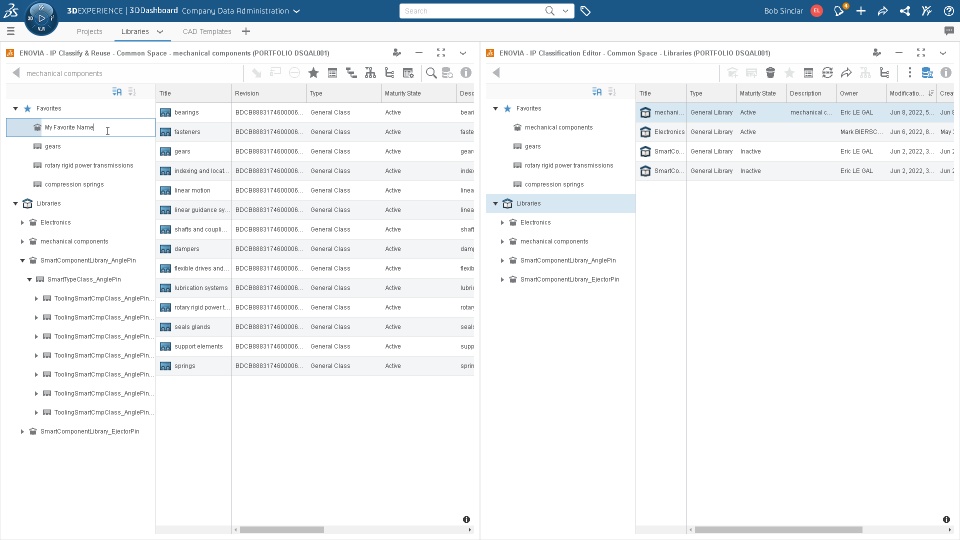Click the tag icon beside the search box
The width and height of the screenshot is (960, 540).
585,11
